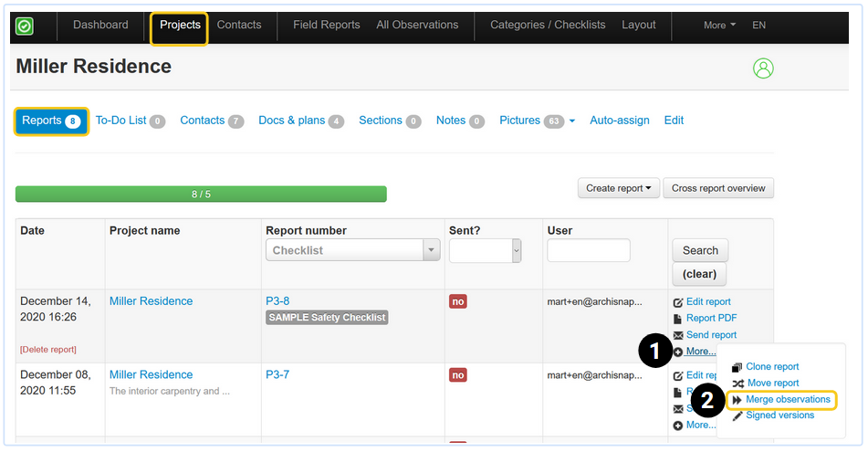The width and height of the screenshot is (868, 452).
Task: Open the green user profile icon
Action: pyautogui.click(x=763, y=68)
